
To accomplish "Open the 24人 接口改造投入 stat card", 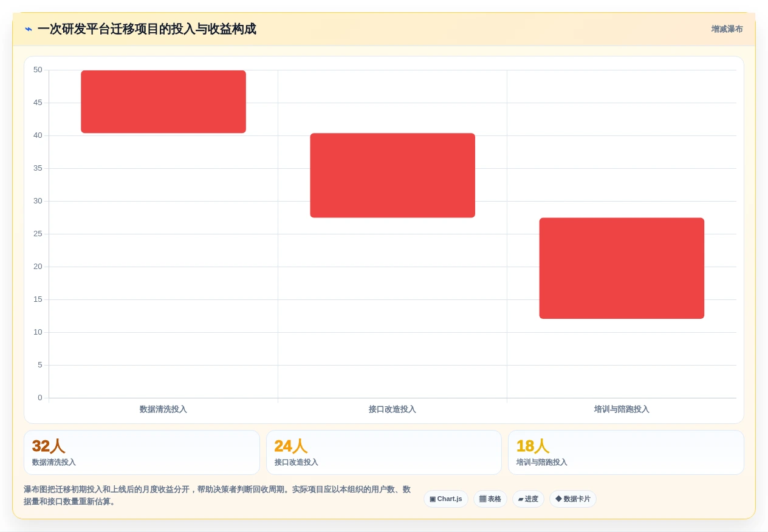I will pos(384,452).
